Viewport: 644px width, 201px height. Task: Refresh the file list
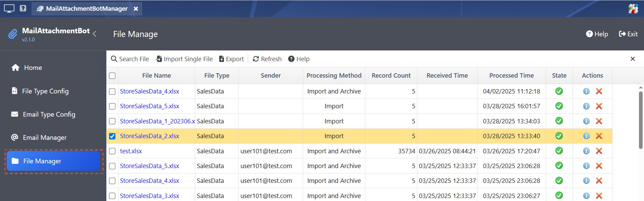[267, 59]
